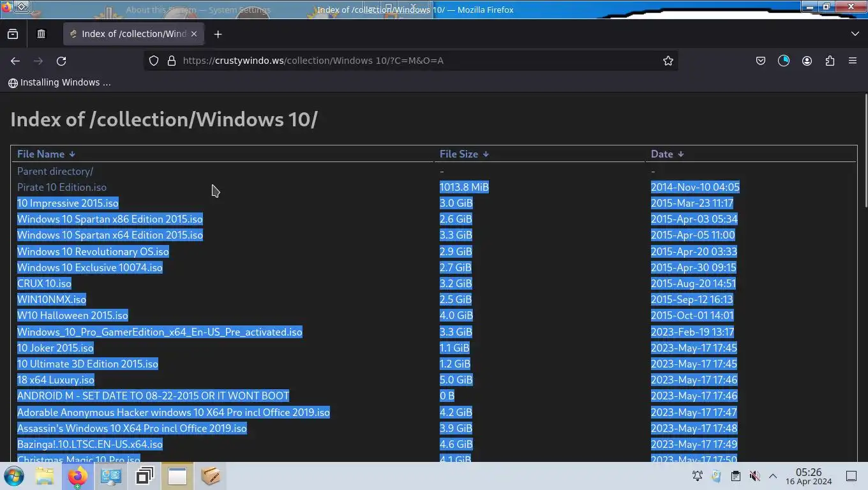The image size is (868, 490).
Task: Download 10 Impressive 2015.iso
Action: 68,203
